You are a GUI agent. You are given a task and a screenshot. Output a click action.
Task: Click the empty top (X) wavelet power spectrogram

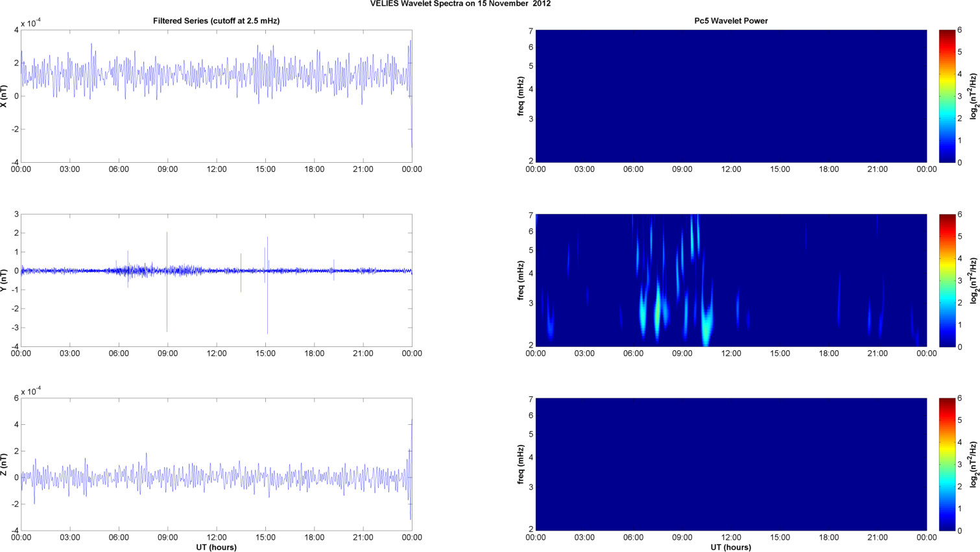(731, 96)
